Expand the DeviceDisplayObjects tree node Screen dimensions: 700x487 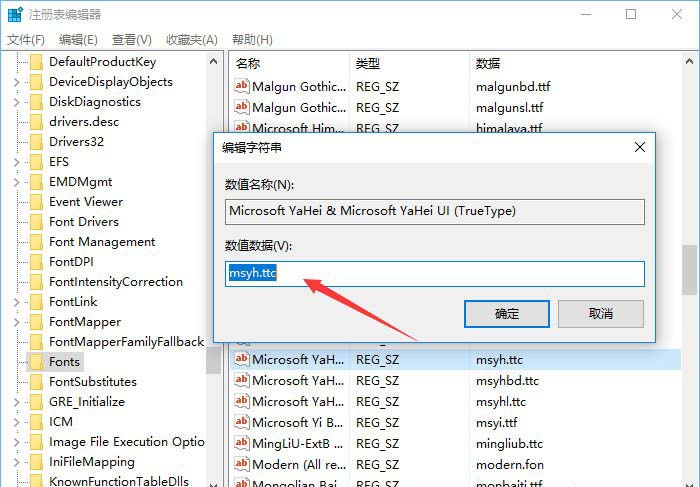[16, 82]
